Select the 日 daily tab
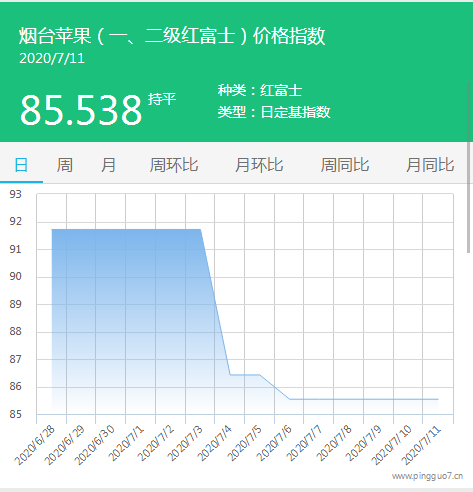473x492 pixels. click(21, 165)
